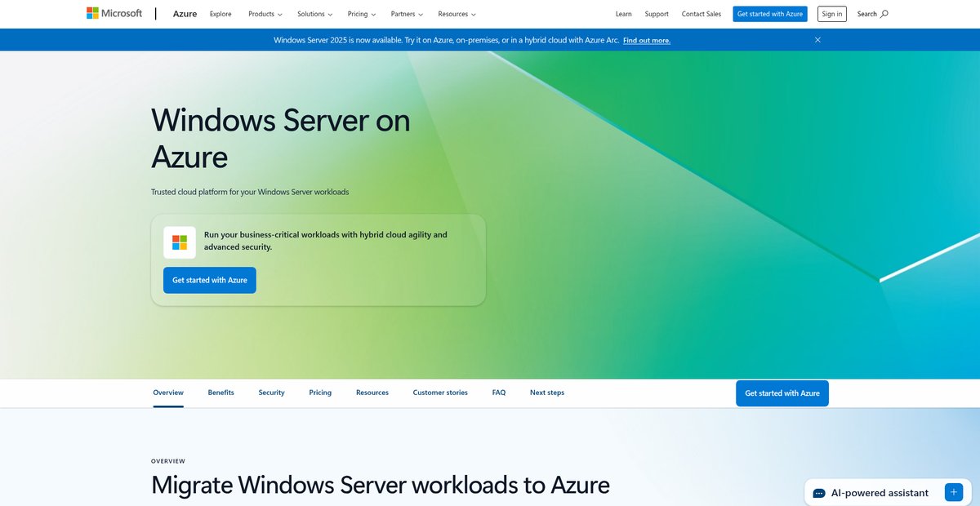Click the AI-powered assistant chat icon

tap(819, 494)
